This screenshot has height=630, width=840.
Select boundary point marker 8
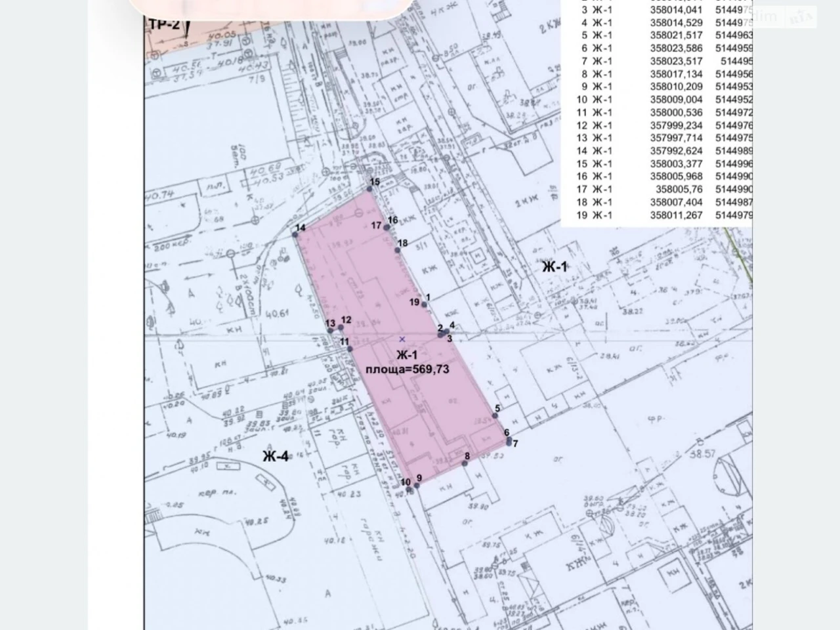[465, 463]
